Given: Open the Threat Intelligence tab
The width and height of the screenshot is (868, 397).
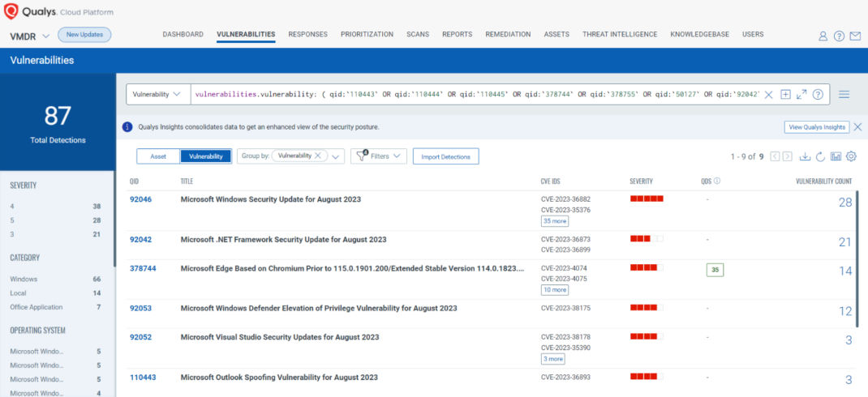Looking at the screenshot, I should 620,34.
